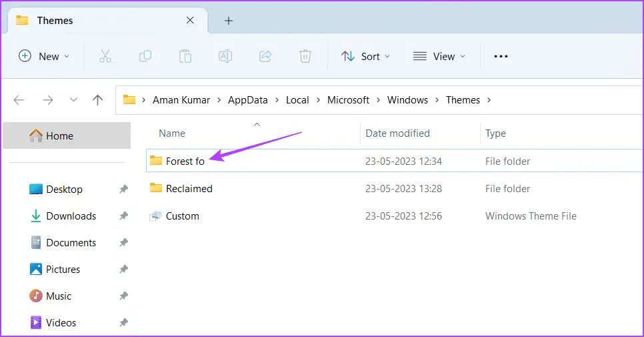Close the Themes tab
The height and width of the screenshot is (337, 644).
point(190,20)
